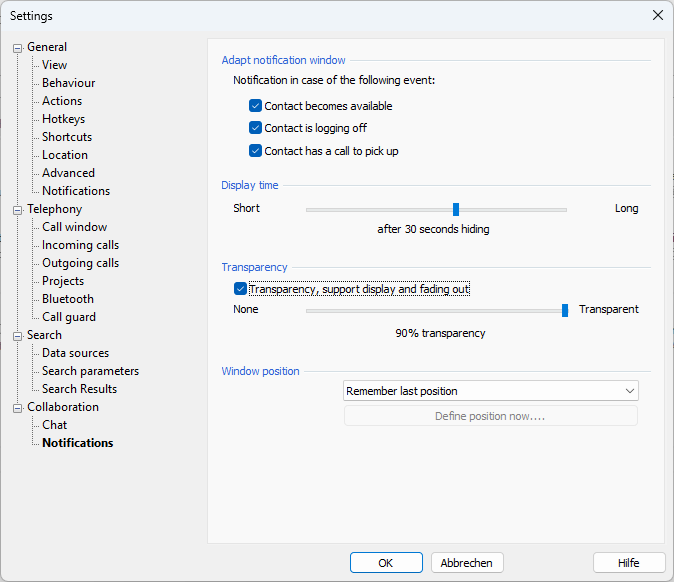Select Data sources under Search
The height and width of the screenshot is (582, 674).
pos(75,353)
